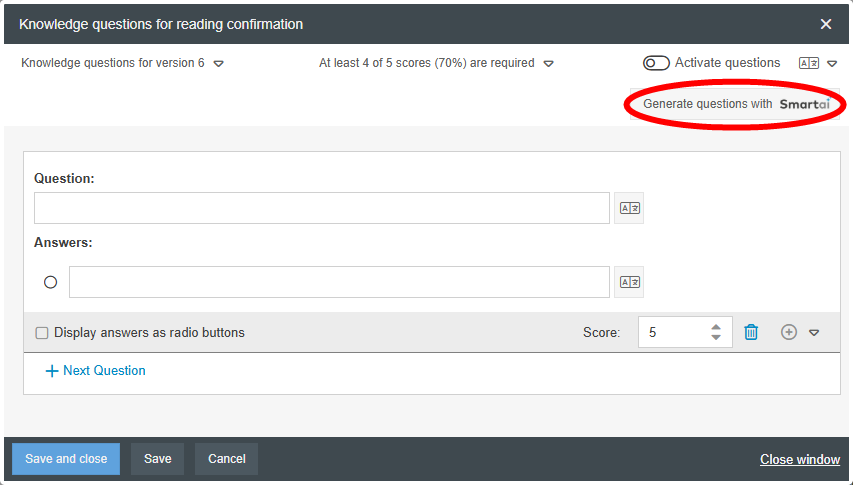
Task: Delete the question using the trash icon
Action: tap(751, 332)
